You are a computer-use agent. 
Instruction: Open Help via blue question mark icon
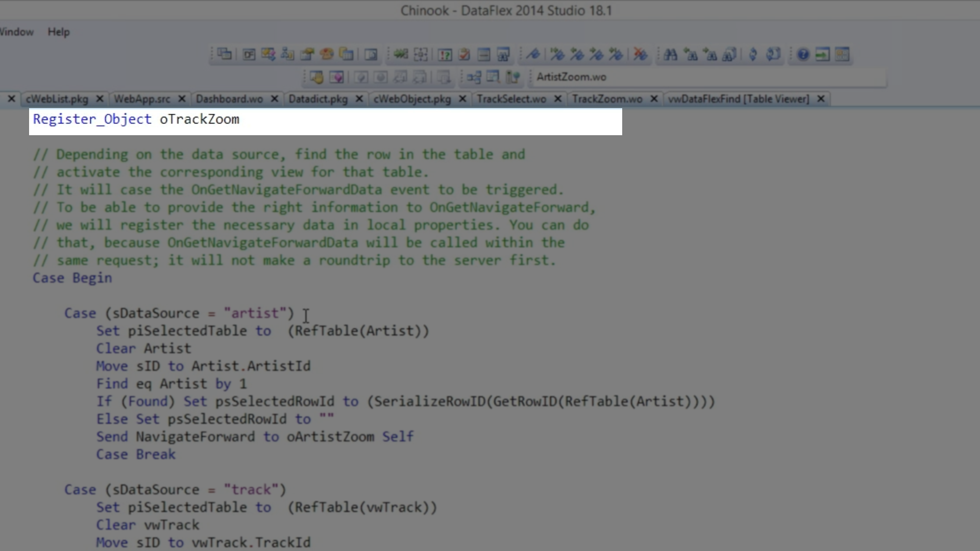point(803,55)
